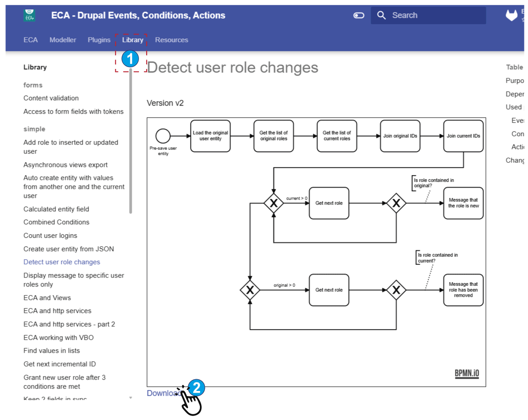Viewport: 528px width, 420px height.
Task: Select the Get the list of current roles task
Action: coord(337,136)
